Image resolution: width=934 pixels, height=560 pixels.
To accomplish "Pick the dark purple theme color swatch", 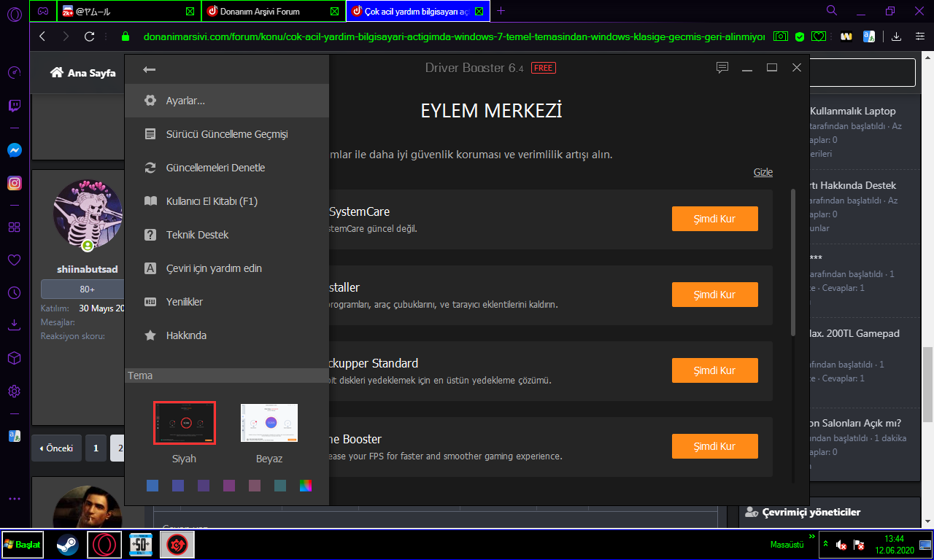I will pos(204,486).
